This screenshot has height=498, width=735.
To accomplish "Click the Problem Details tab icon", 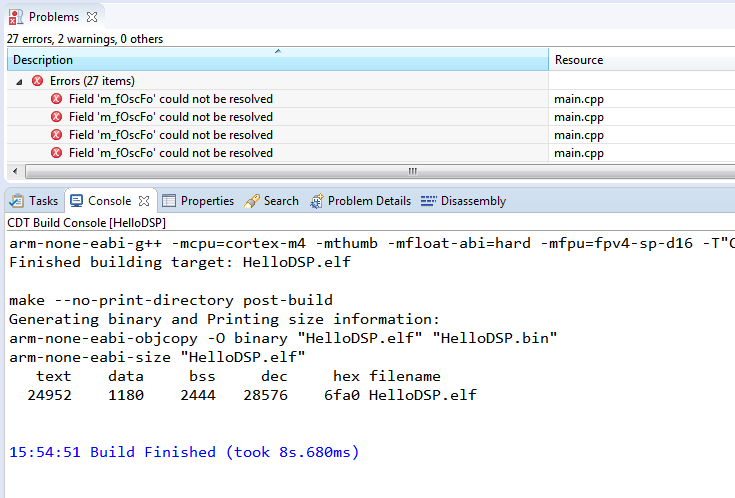I will pyautogui.click(x=317, y=201).
